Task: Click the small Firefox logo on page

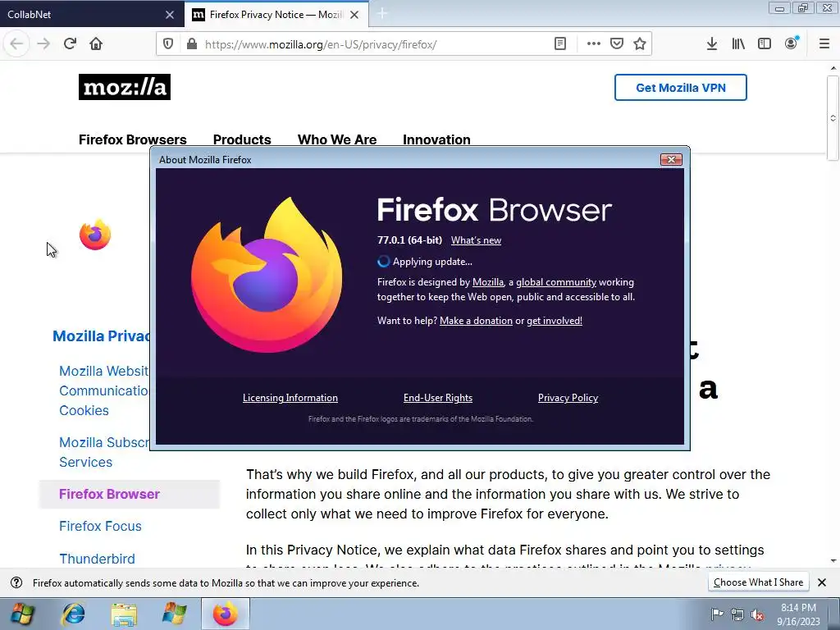Action: (95, 235)
